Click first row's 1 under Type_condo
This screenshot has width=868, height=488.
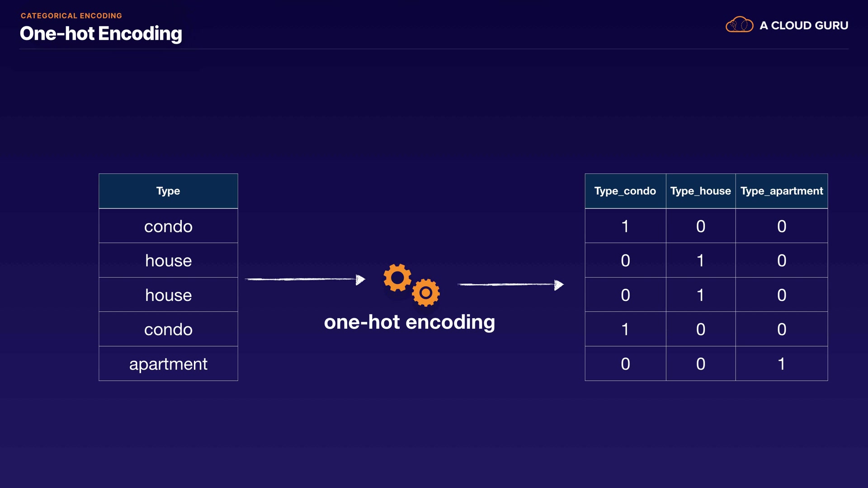coord(625,226)
